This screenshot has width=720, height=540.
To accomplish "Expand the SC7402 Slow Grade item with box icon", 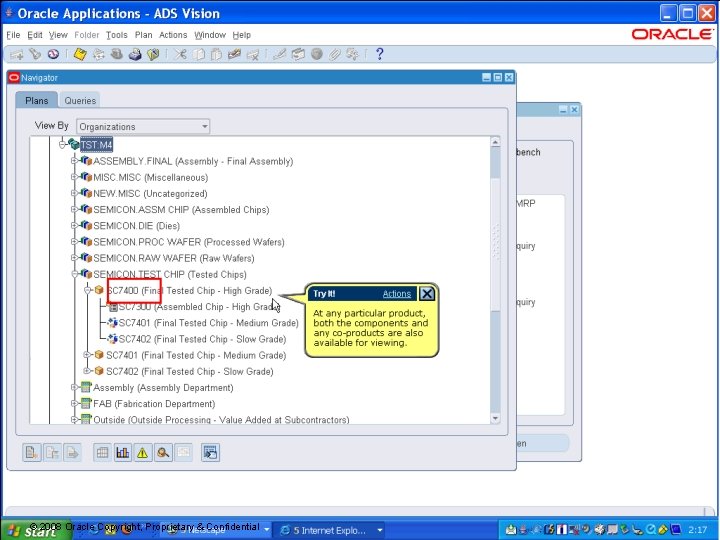I will (x=87, y=371).
